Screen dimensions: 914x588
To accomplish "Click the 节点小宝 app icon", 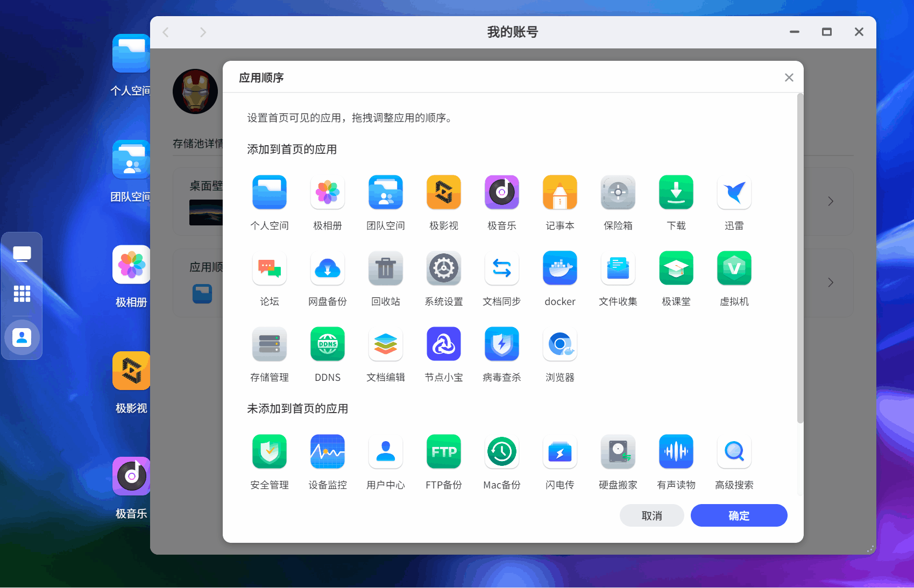I will point(444,344).
